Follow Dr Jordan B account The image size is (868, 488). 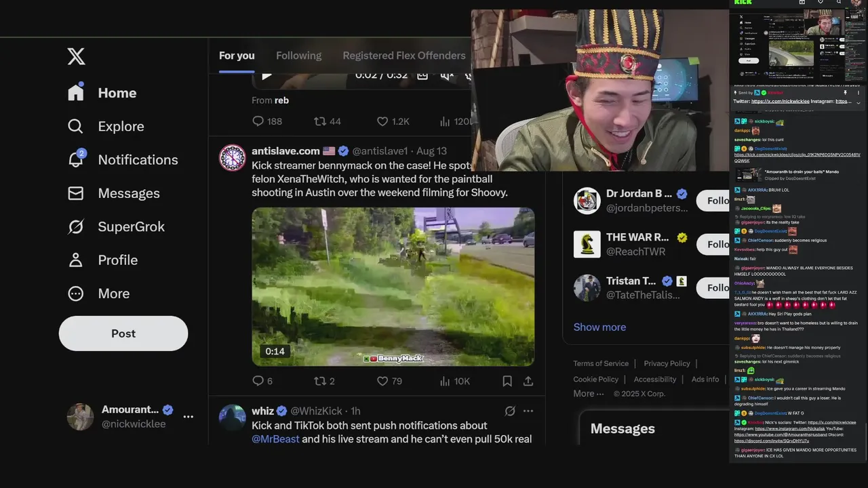click(x=713, y=201)
